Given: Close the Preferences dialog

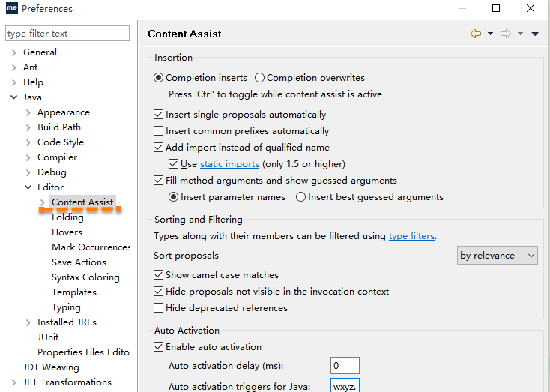Looking at the screenshot, I should pyautogui.click(x=531, y=8).
